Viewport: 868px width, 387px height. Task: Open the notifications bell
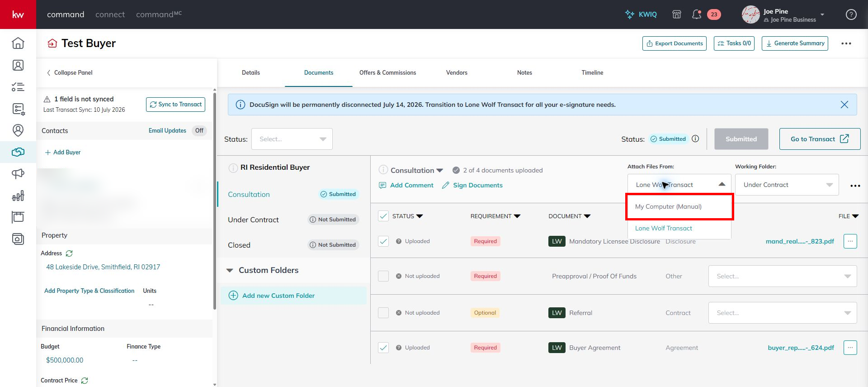[697, 14]
